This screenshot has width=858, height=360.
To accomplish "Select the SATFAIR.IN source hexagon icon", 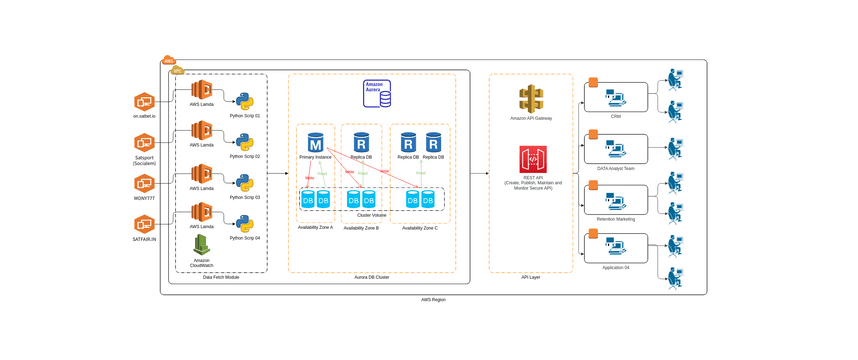I will 144,224.
